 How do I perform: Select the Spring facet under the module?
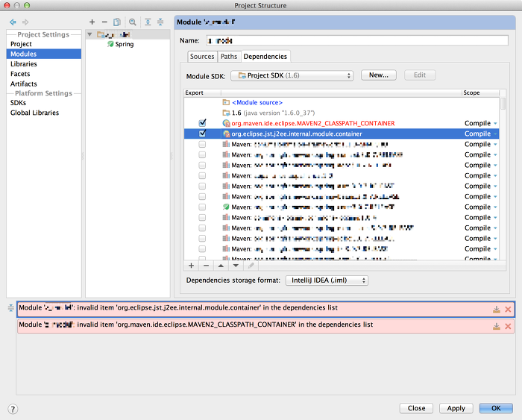point(121,44)
